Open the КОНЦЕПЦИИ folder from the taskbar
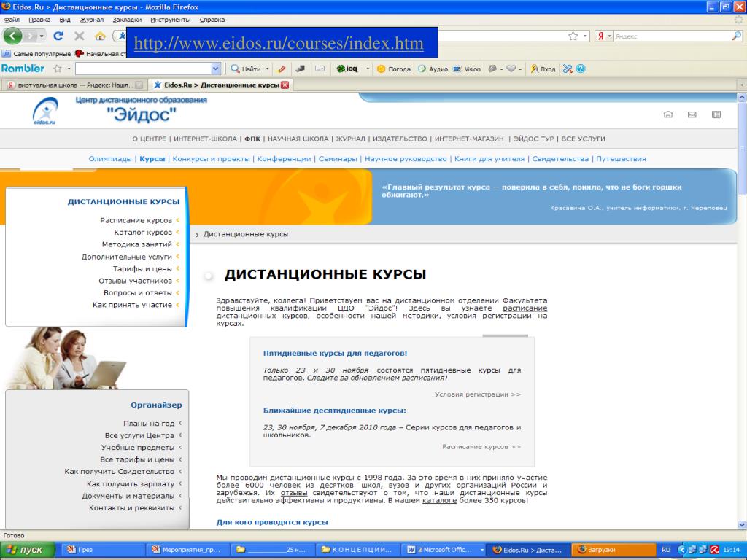 [357, 550]
